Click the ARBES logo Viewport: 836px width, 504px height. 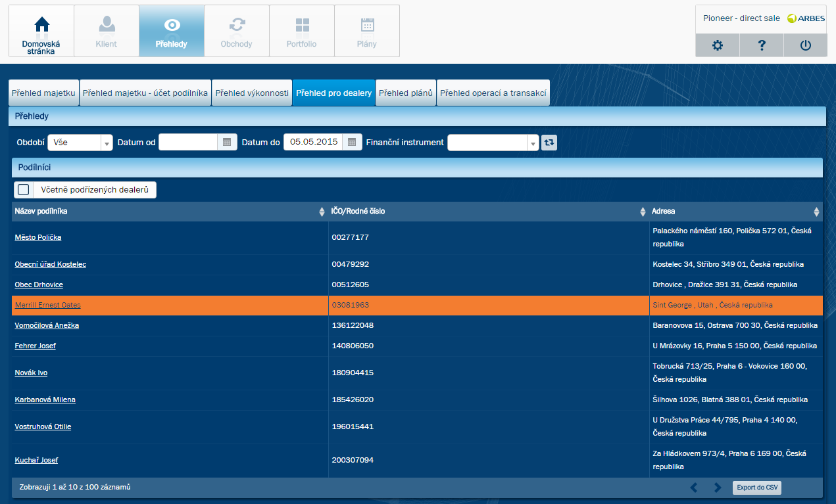806,18
